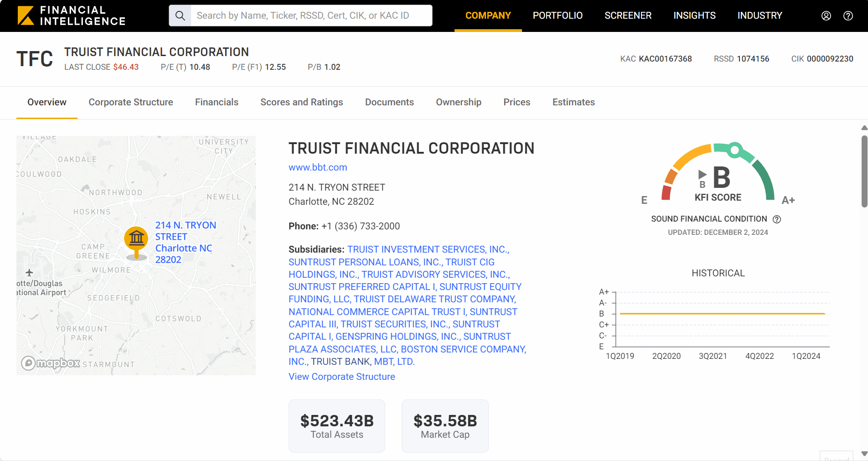Switch to the Estimates tab

(573, 102)
